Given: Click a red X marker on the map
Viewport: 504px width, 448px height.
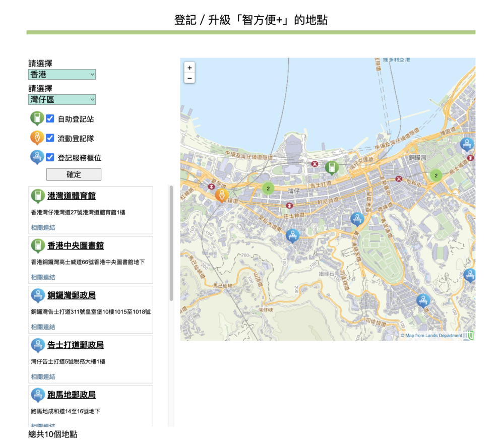Looking at the screenshot, I should [315, 164].
